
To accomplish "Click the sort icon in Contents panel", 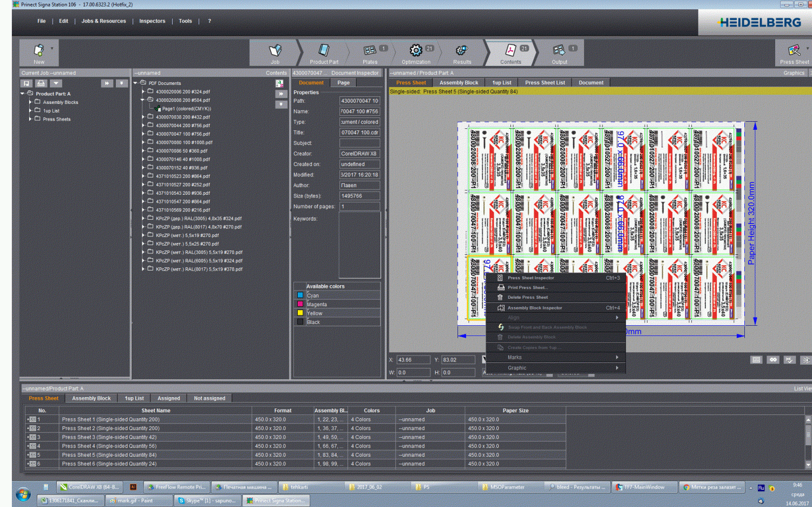I will click(279, 83).
